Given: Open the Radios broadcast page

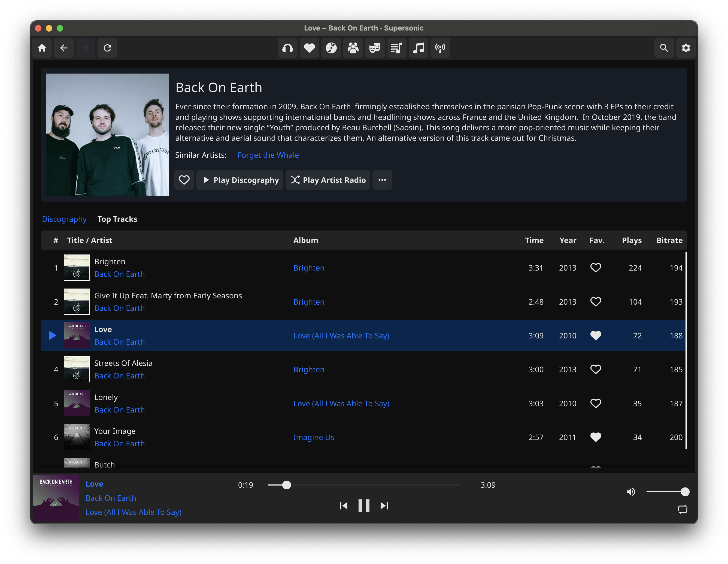Looking at the screenshot, I should (x=440, y=48).
